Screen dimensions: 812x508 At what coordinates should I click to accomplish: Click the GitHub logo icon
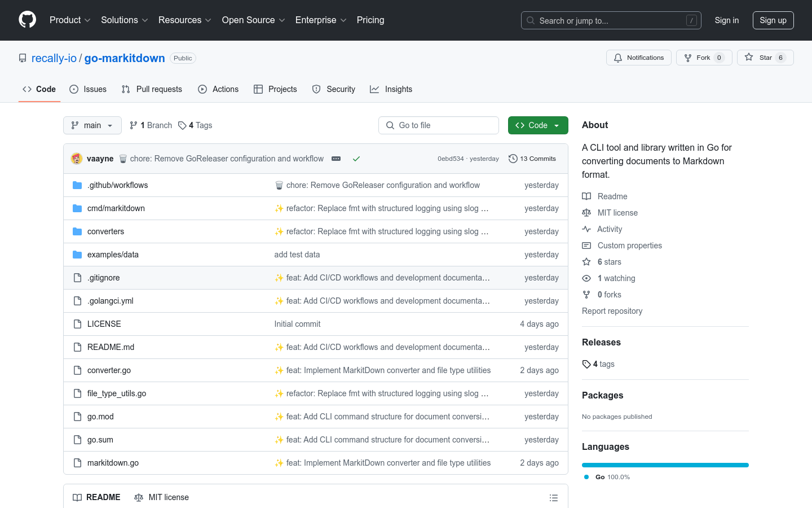(28, 20)
